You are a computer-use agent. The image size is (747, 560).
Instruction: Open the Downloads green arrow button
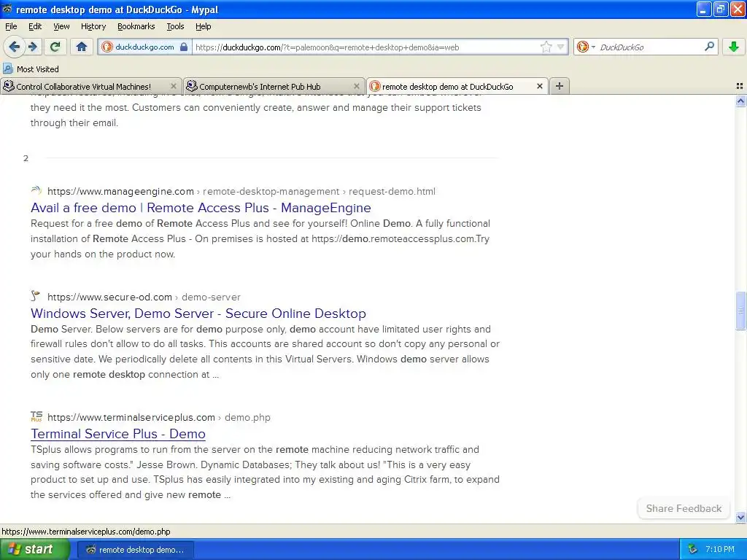point(734,47)
